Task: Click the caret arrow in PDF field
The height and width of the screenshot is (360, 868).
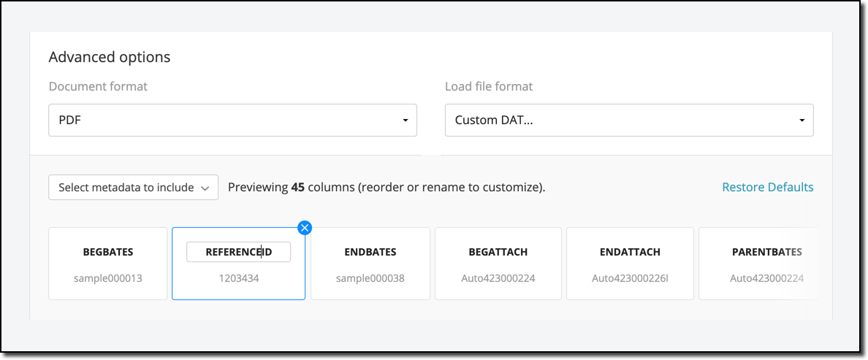Action: 406,120
